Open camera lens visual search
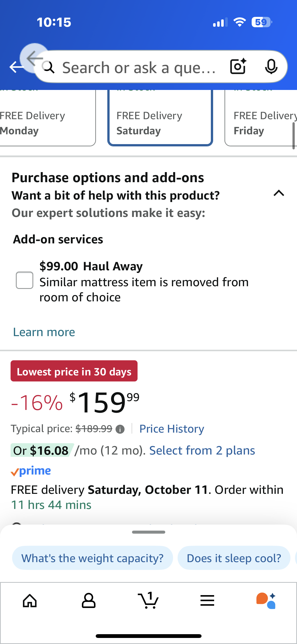 (238, 67)
